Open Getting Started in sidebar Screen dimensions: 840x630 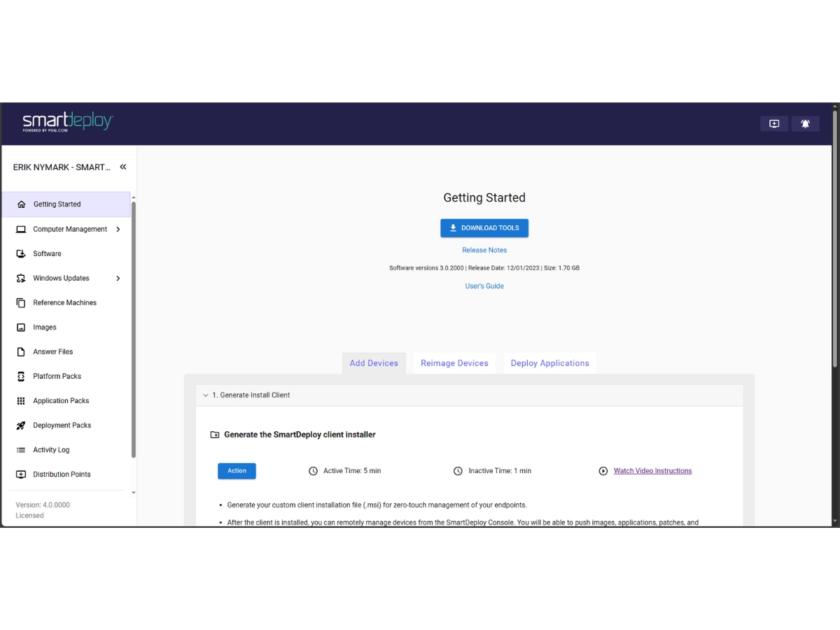(66, 204)
